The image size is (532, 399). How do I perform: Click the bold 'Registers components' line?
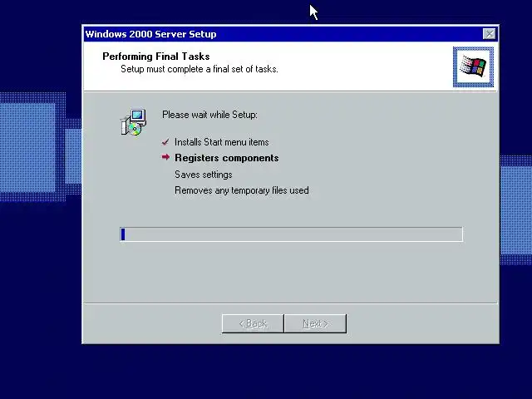point(227,158)
